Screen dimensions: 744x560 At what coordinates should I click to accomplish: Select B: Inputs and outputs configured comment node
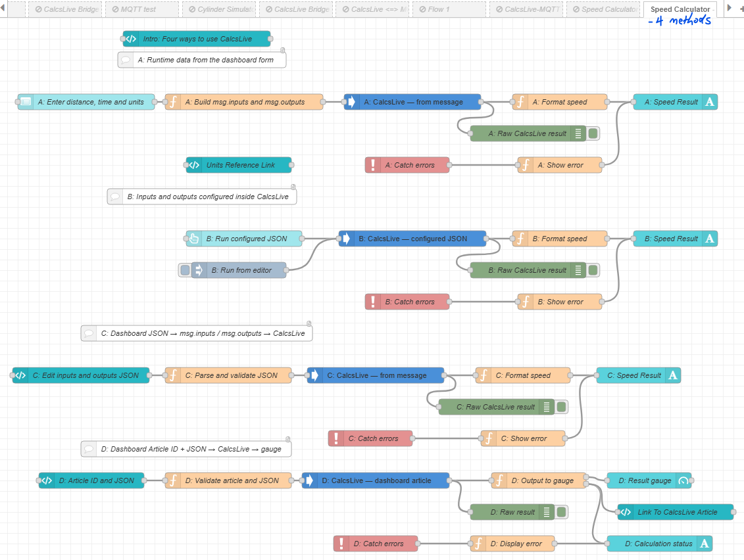tap(202, 197)
